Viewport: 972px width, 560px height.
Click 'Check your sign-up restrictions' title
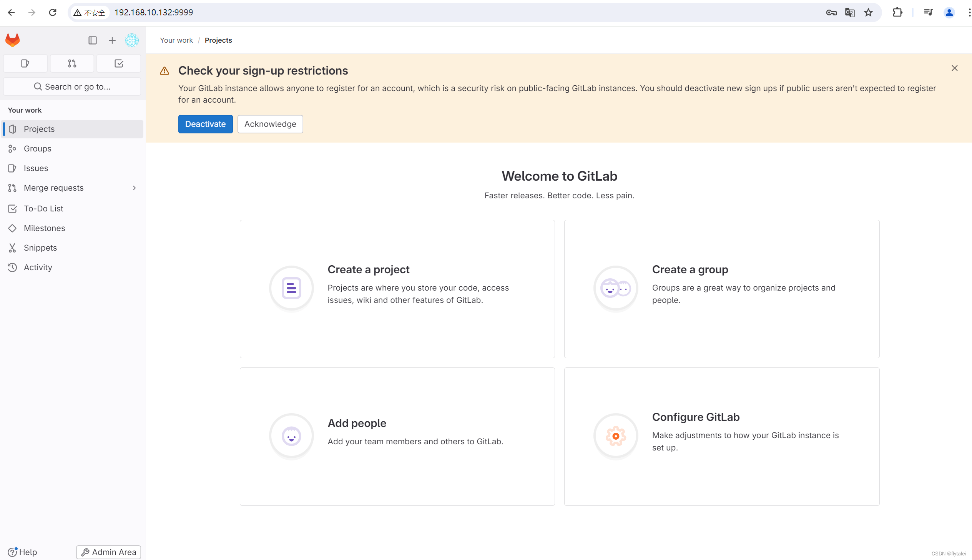(263, 71)
